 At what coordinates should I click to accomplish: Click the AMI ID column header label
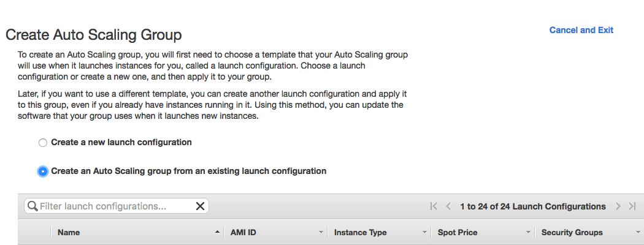click(243, 233)
